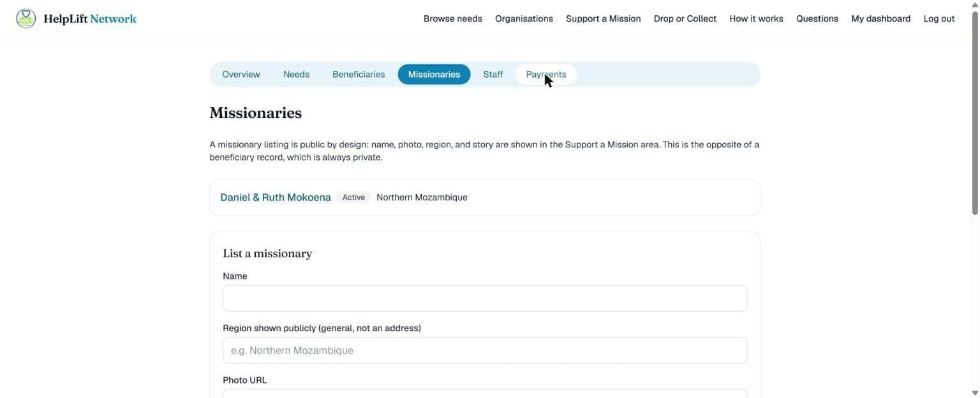Click the scrollbar up arrow
Image resolution: width=980 pixels, height=398 pixels.
point(974,4)
